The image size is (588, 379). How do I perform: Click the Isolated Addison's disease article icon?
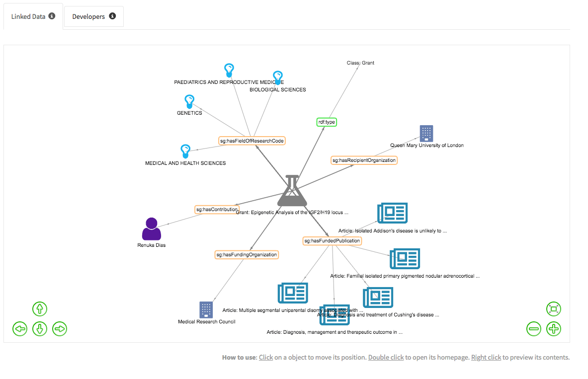pyautogui.click(x=392, y=213)
